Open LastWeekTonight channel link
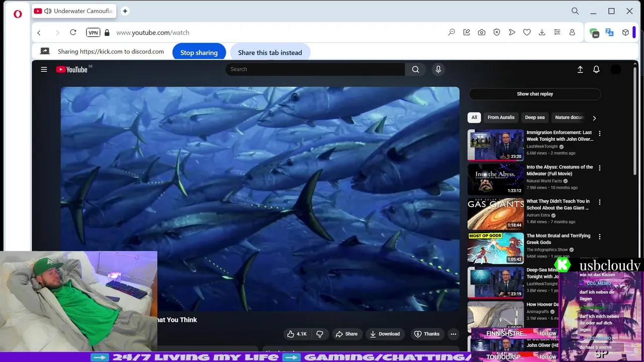644x362 pixels. click(x=542, y=147)
